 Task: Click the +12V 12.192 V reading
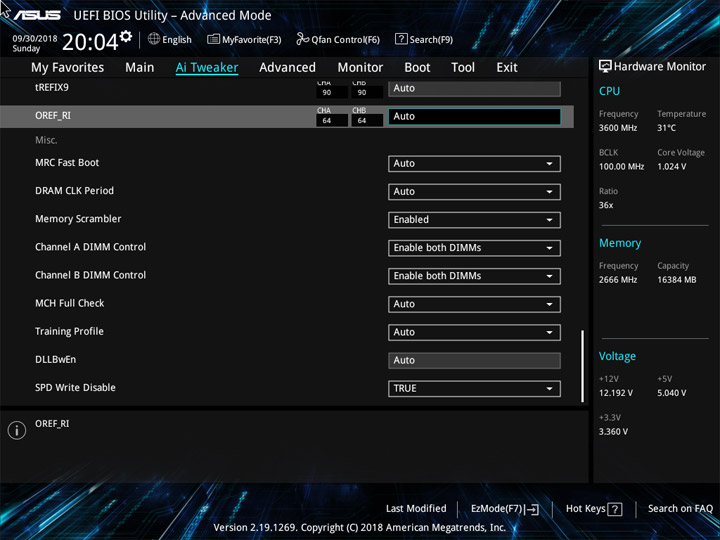point(616,393)
